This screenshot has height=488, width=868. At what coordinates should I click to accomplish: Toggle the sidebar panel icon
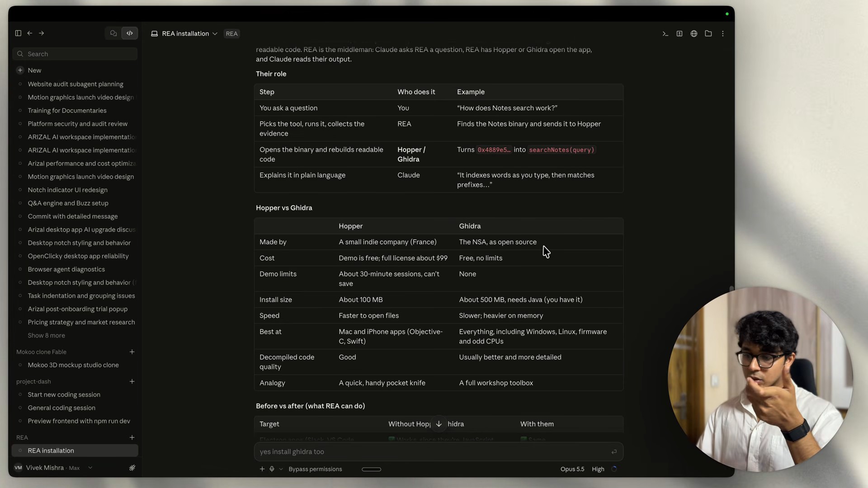coord(18,33)
